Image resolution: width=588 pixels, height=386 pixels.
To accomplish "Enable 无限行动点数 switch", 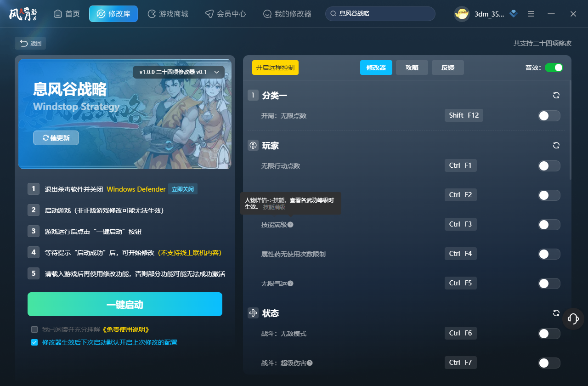I will pyautogui.click(x=549, y=166).
